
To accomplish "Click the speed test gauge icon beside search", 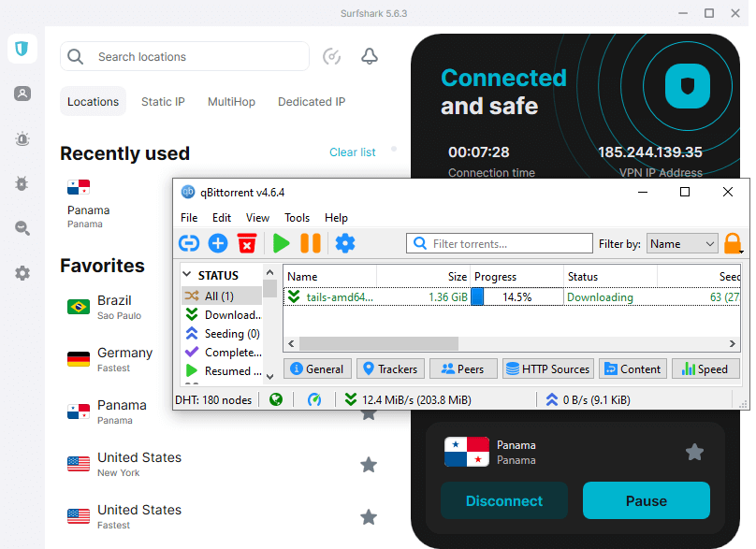I will coord(332,56).
